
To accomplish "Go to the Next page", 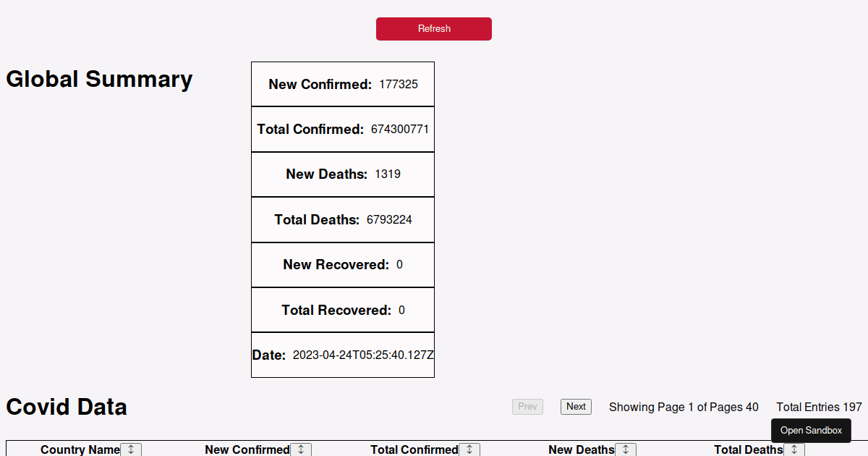I will click(576, 407).
